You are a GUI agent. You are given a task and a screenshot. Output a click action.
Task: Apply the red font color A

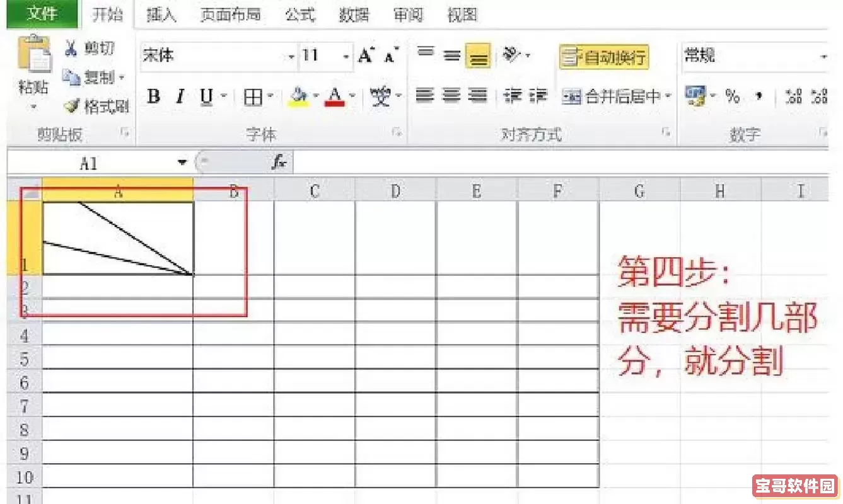point(335,96)
